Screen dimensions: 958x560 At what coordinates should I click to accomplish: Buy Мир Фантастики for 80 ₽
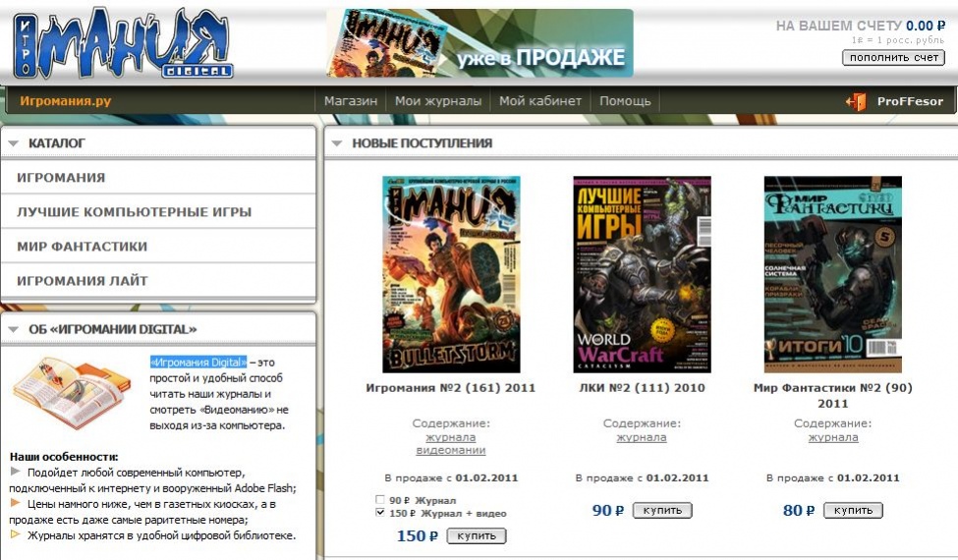tap(853, 510)
